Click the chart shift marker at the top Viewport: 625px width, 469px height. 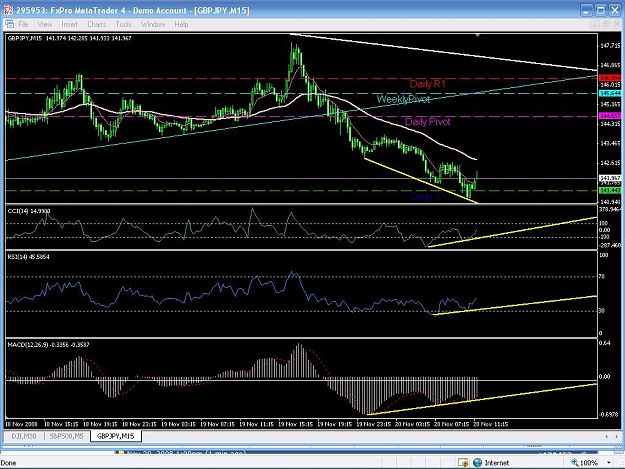click(x=478, y=35)
